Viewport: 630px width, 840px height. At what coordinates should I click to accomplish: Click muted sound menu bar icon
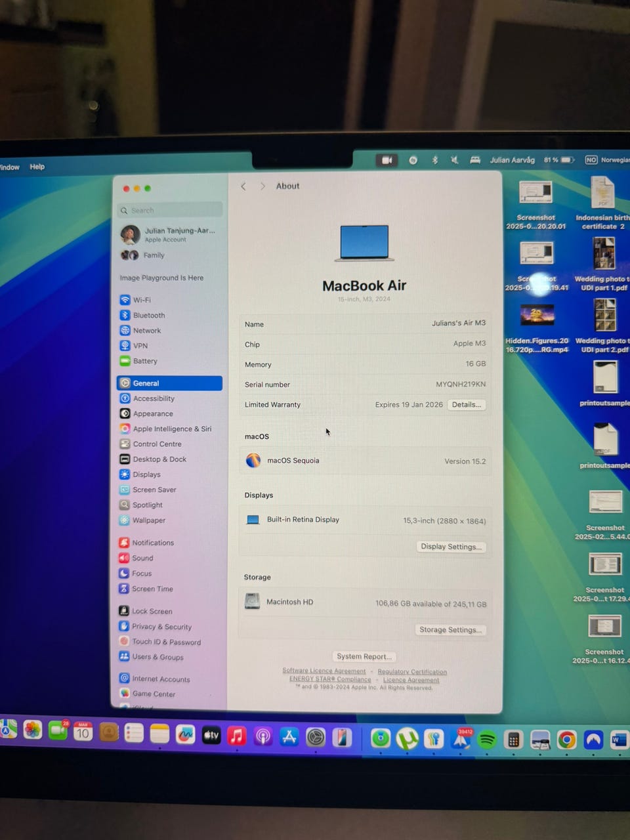tap(454, 160)
